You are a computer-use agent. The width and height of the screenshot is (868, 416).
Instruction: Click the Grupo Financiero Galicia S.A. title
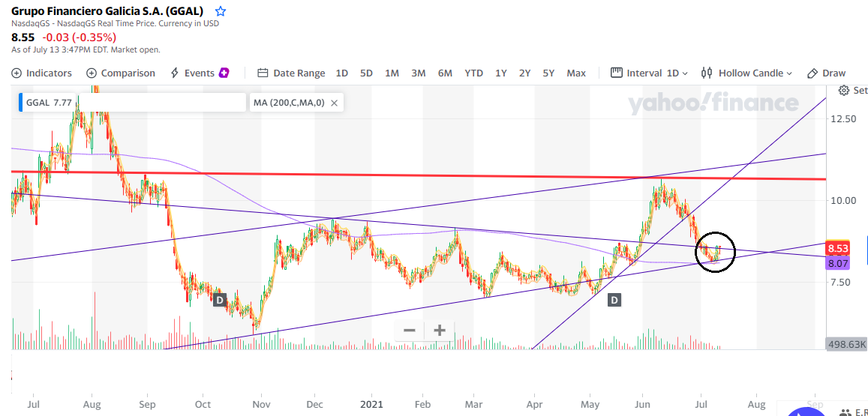pyautogui.click(x=107, y=11)
